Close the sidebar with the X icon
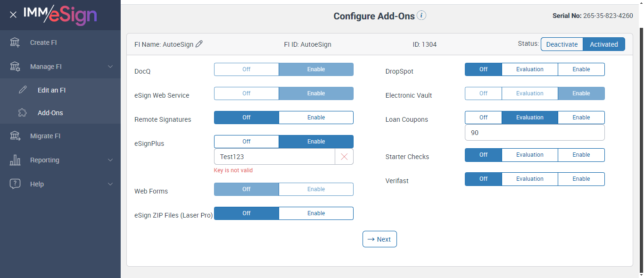 [x=13, y=15]
